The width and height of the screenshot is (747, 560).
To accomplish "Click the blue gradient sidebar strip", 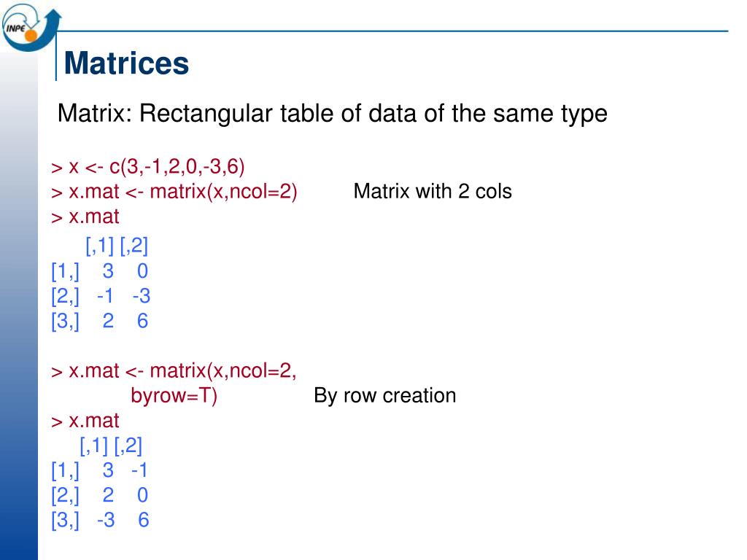I will point(19,305).
